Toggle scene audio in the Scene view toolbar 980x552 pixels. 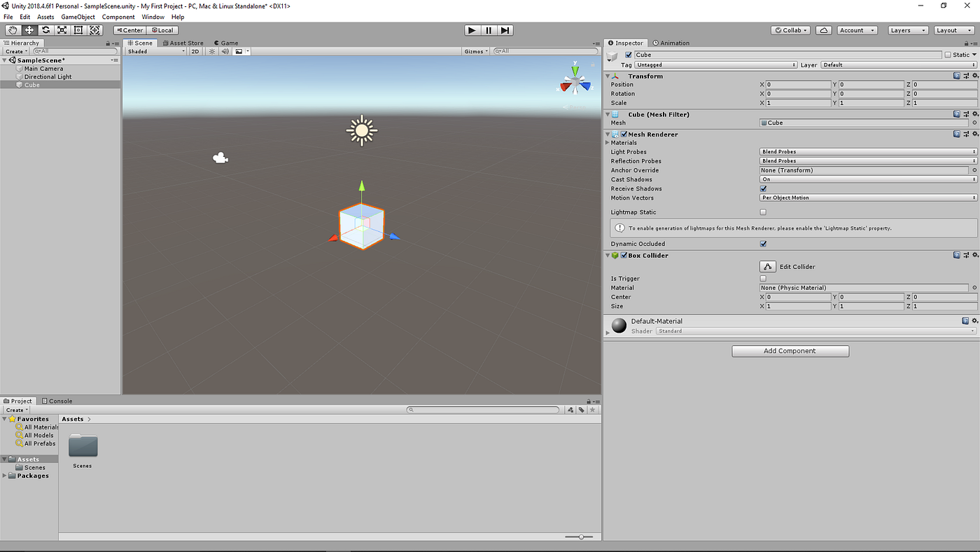224,50
